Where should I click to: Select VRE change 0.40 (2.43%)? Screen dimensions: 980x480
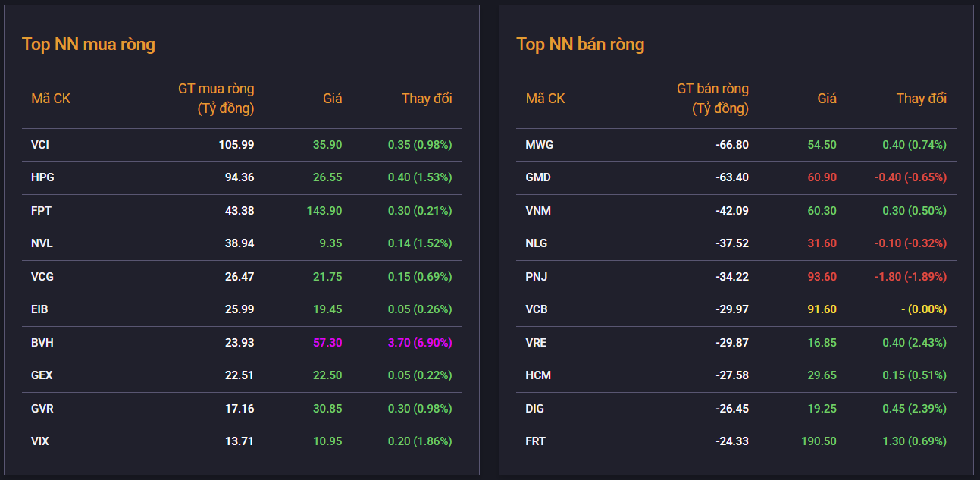(914, 342)
